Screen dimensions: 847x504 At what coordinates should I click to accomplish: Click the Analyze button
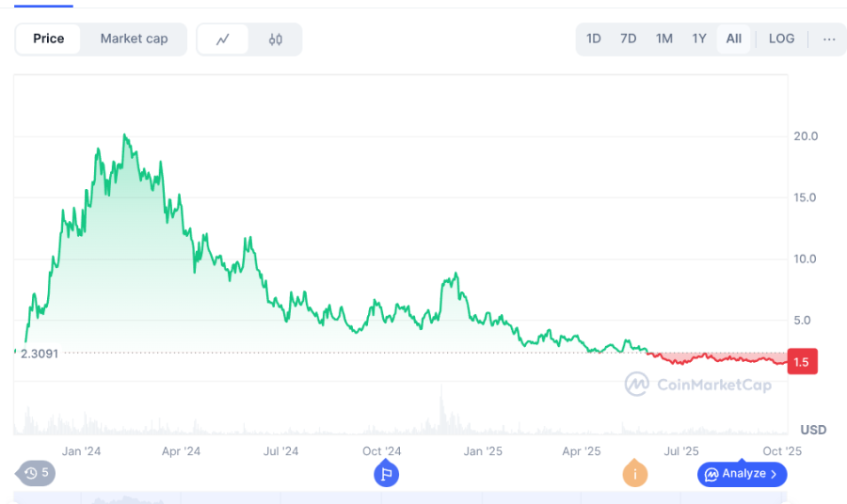click(x=741, y=474)
